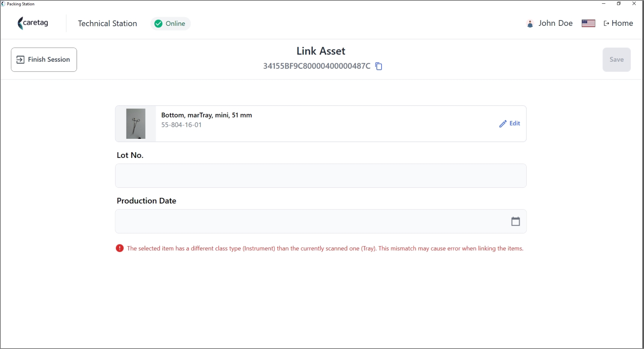
Task: Click the red error warning icon
Action: (x=120, y=248)
